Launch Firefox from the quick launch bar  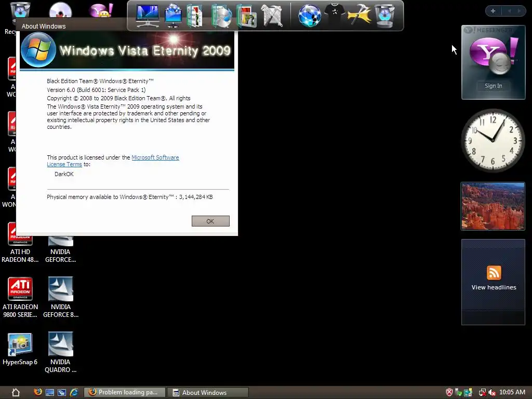(37, 392)
